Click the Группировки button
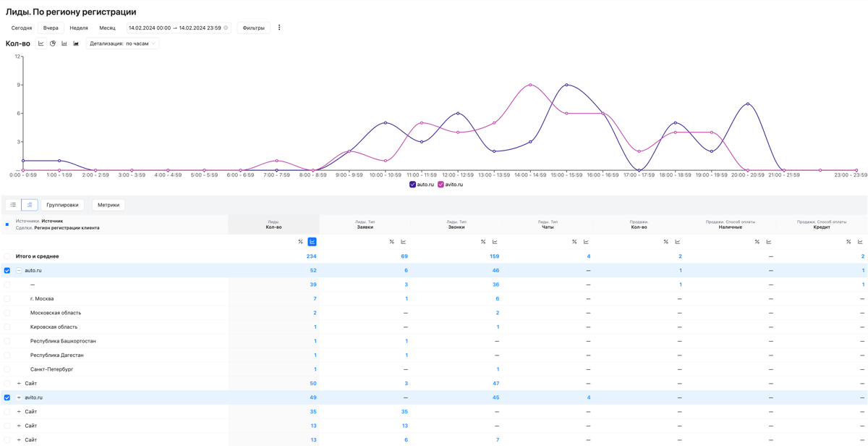868x446 pixels. 62,205
